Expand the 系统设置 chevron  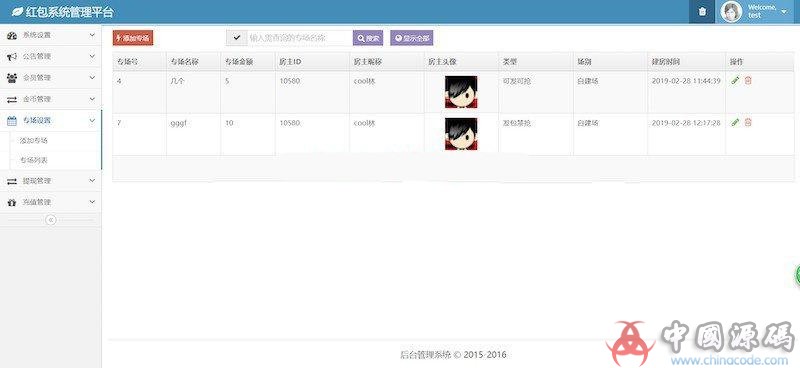92,35
